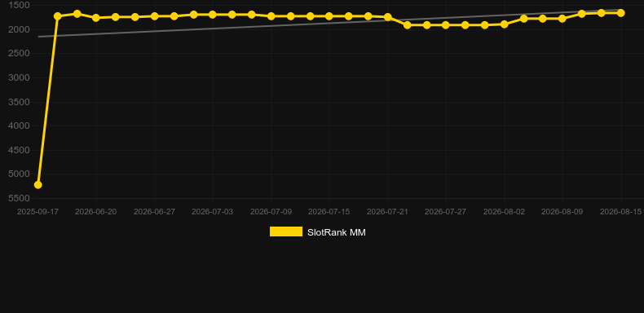Click the x-axis label 2025-09-17
644x313 pixels.
pyautogui.click(x=37, y=212)
